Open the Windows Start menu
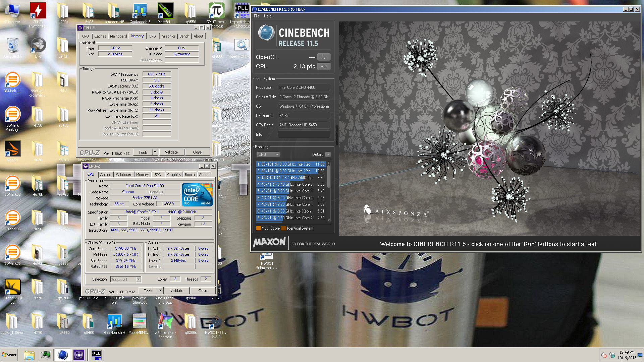This screenshot has width=644, height=362. click(x=9, y=355)
